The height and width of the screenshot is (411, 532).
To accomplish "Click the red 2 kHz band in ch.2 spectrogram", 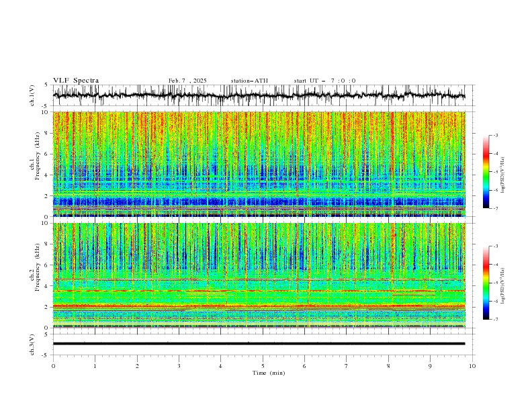I will [x=259, y=306].
